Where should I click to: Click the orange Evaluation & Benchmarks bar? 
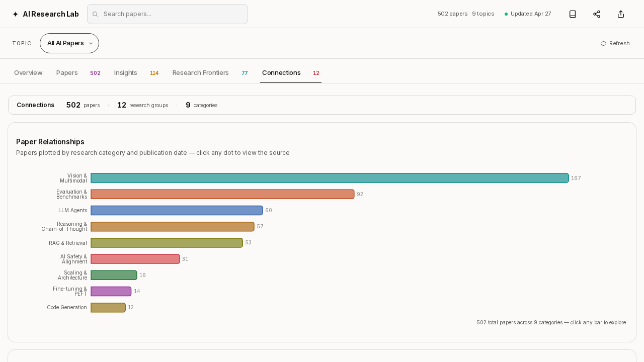222,194
